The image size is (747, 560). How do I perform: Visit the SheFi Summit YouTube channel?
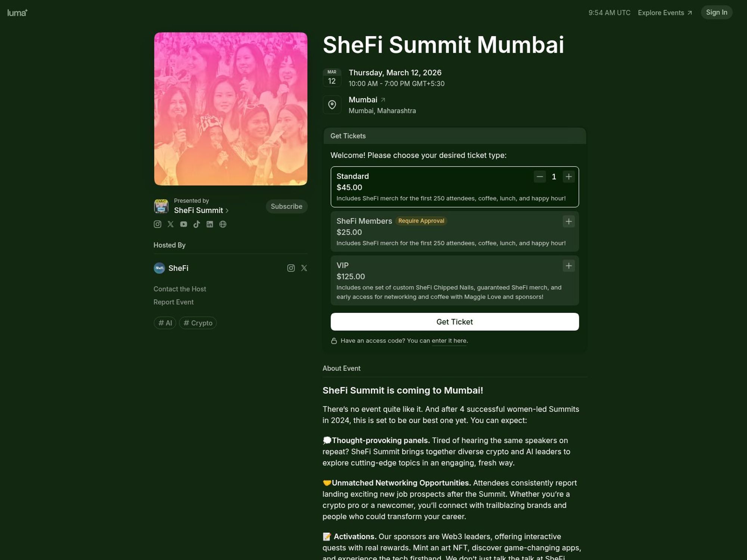click(184, 224)
